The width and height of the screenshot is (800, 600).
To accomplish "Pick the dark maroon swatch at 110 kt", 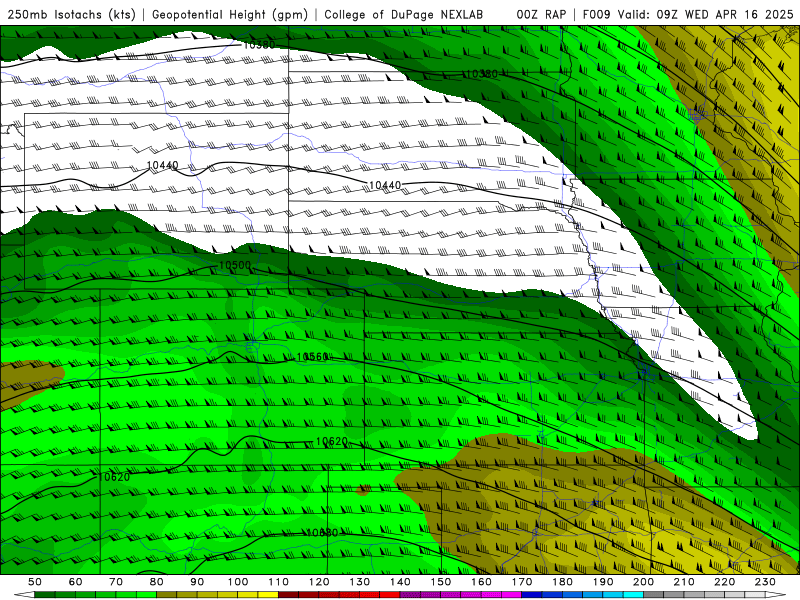I will (288, 594).
